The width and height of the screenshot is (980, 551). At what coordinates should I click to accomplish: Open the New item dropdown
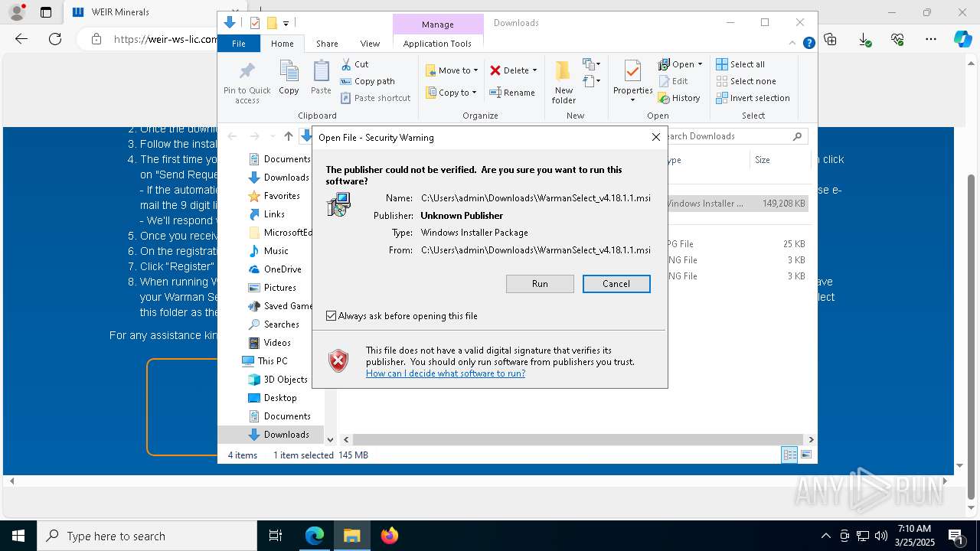[x=592, y=64]
